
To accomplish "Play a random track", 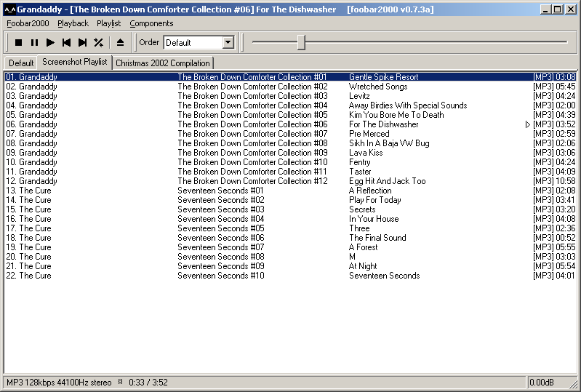I will point(99,43).
